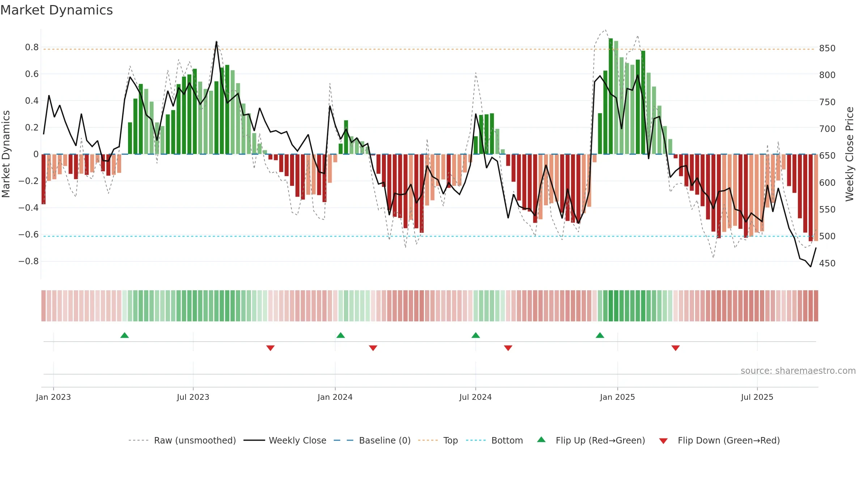868x488 pixels.
Task: Click the Weekly Close Price axis title
Action: point(850,154)
